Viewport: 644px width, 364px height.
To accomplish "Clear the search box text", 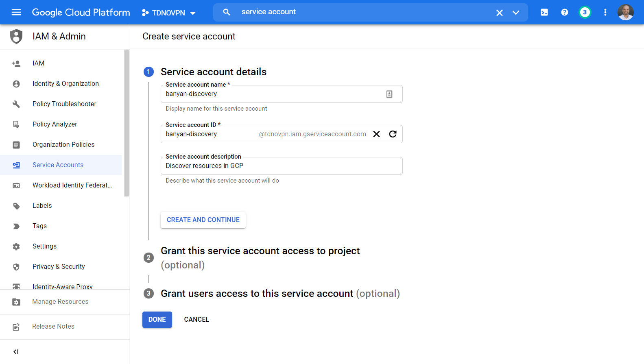I will 499,13.
